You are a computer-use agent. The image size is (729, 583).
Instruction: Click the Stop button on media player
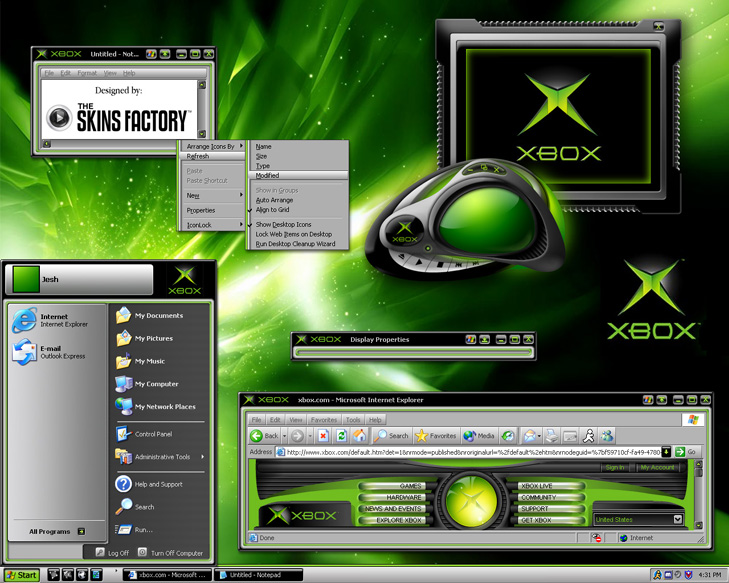(440, 265)
